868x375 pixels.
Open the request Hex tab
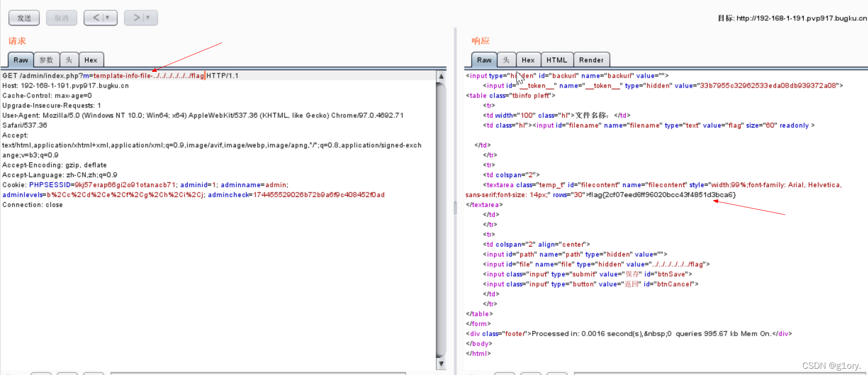click(x=91, y=60)
